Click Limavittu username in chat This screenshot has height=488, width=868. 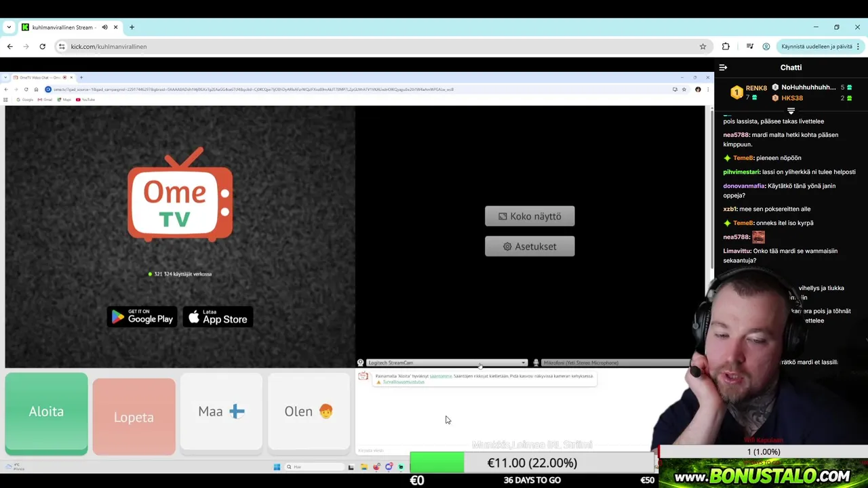737,251
